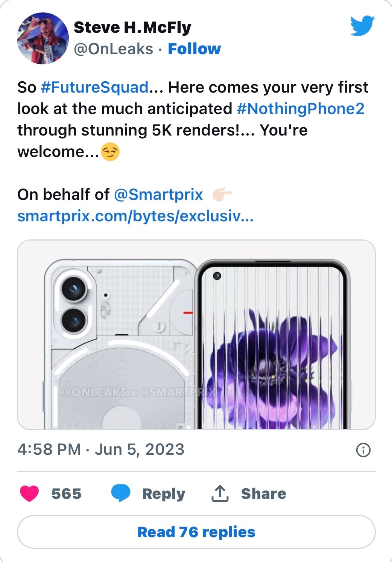Click the 4:58 PM Jun 5, 2023 timestamp
The width and height of the screenshot is (392, 562).
click(x=101, y=449)
